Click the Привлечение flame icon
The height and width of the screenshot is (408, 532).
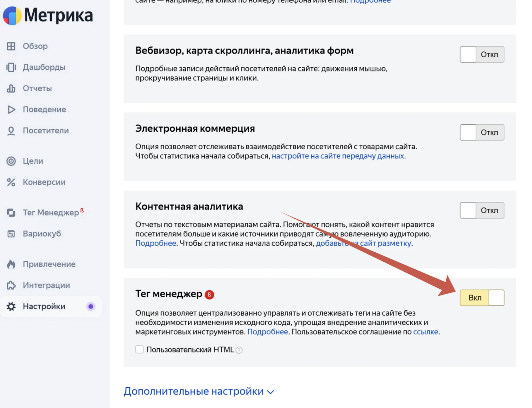tap(11, 264)
